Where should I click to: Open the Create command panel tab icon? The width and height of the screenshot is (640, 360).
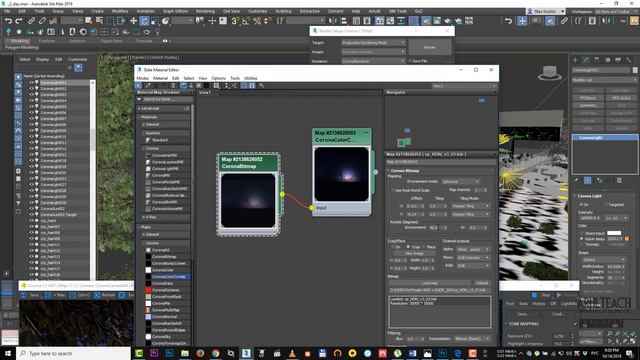(576, 60)
